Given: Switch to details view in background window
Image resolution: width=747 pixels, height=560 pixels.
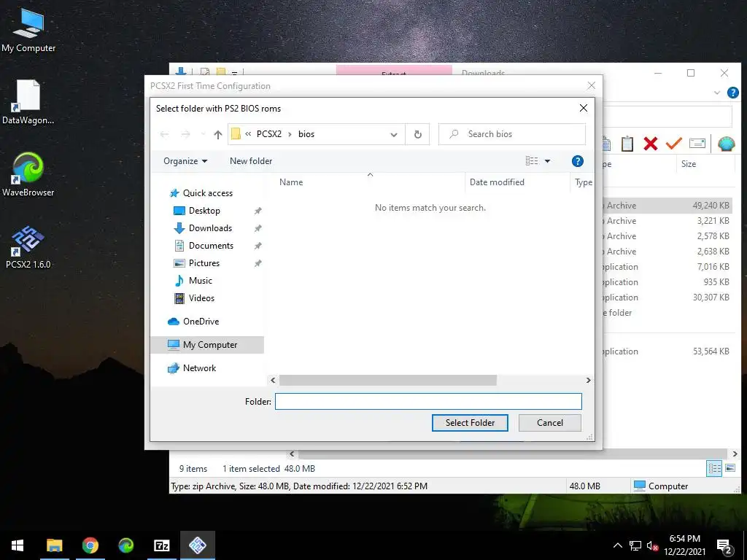Looking at the screenshot, I should click(714, 469).
